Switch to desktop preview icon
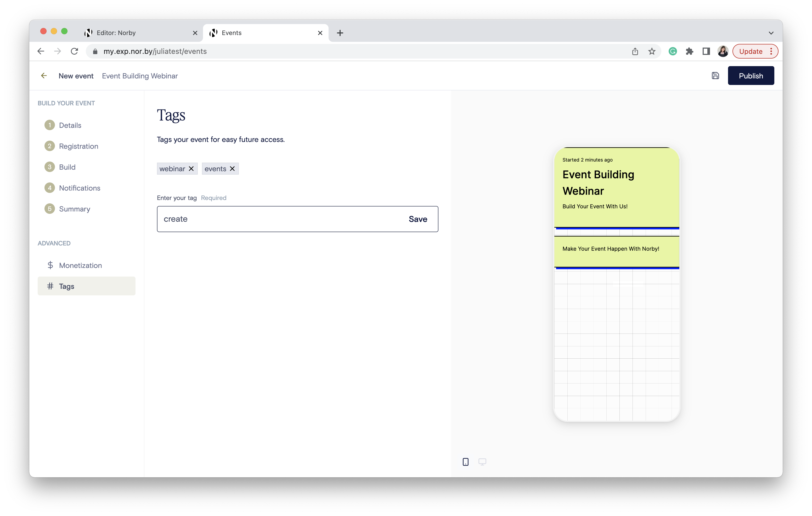Screen dimensions: 812x516 coord(482,462)
